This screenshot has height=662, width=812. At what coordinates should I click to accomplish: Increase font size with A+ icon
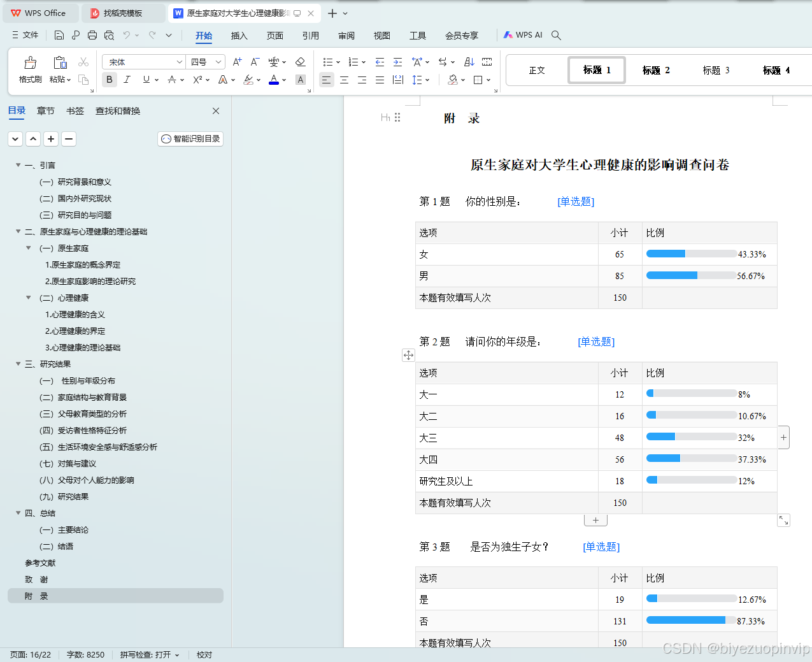tap(237, 62)
